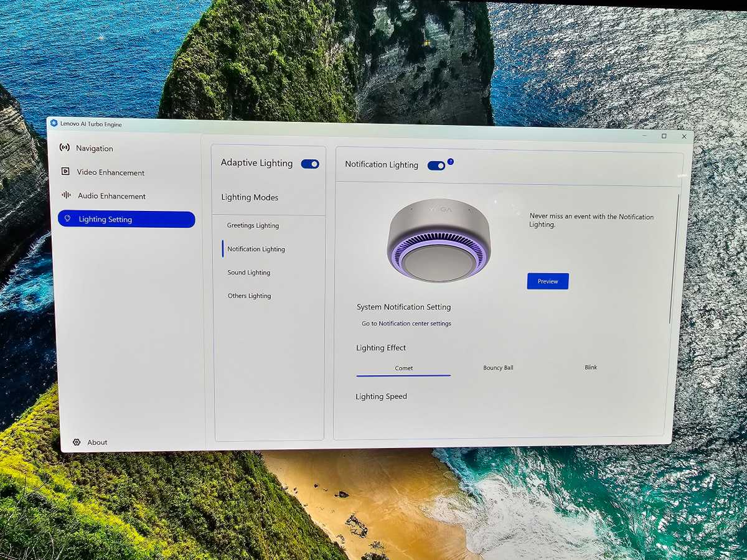Select the Lighting Setting bulb icon
This screenshot has height=560, width=747.
click(x=67, y=219)
